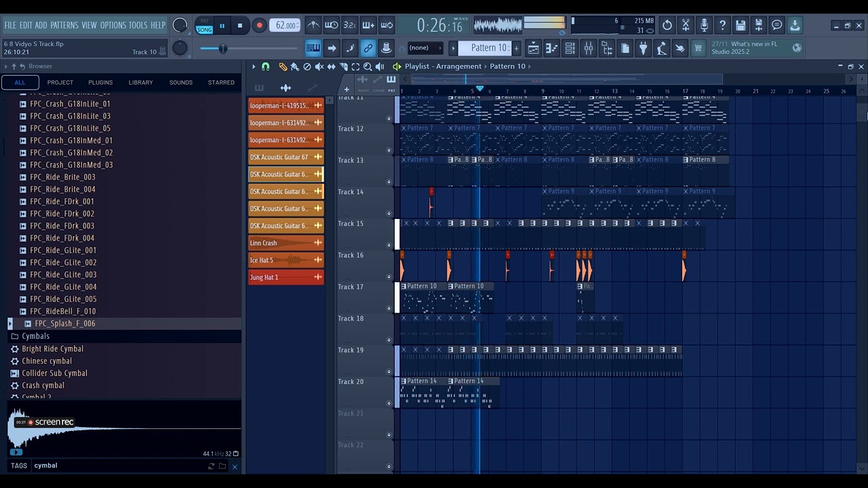Switch browser to STARRED tab
This screenshot has width=868, height=488.
click(x=221, y=83)
